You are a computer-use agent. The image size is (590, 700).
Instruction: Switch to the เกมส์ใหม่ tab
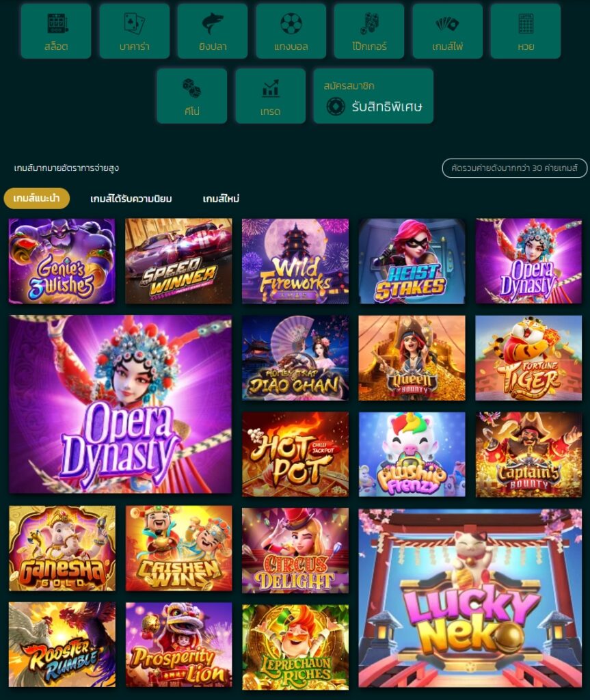click(x=221, y=199)
